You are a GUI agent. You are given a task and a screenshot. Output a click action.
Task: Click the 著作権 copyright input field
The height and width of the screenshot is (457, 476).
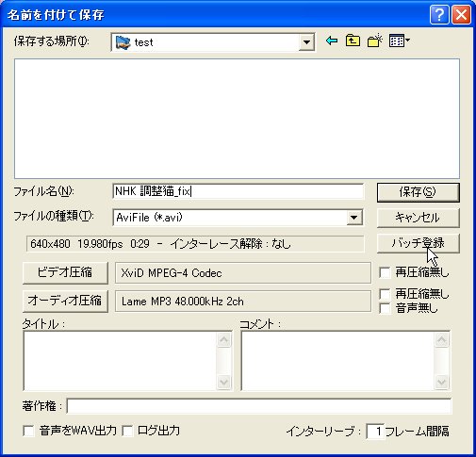[x=259, y=406]
